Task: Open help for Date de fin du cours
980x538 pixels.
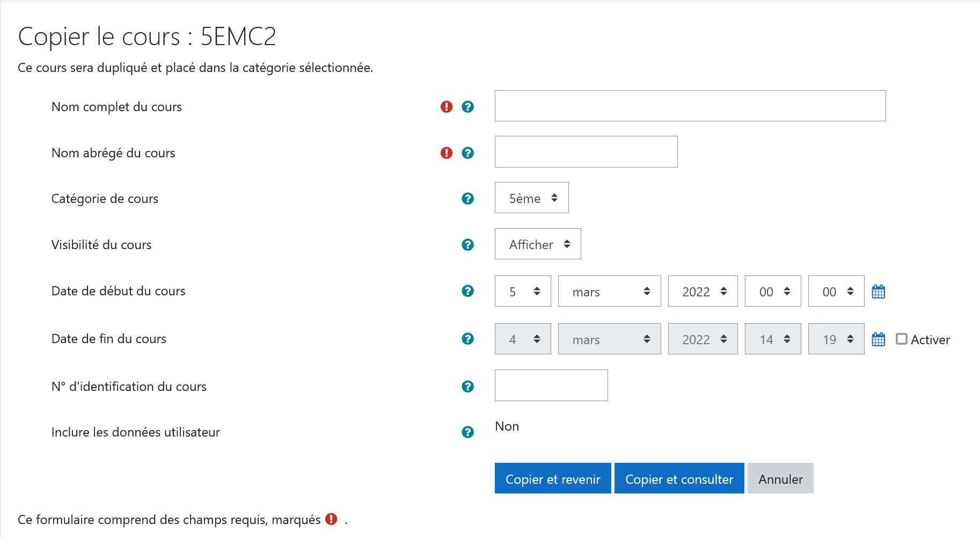Action: coord(467,339)
